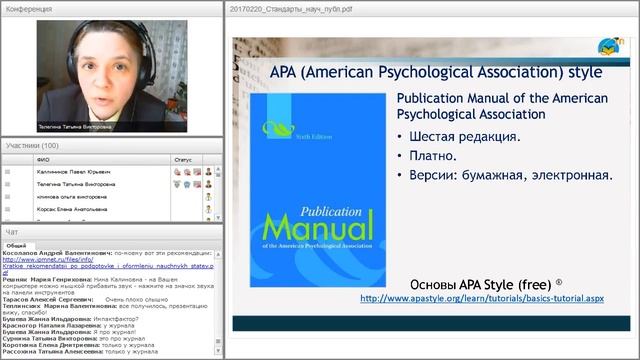Open the apastyle.org basics-tutorial link
Image resolution: width=640 pixels, height=360 pixels.
pyautogui.click(x=482, y=298)
